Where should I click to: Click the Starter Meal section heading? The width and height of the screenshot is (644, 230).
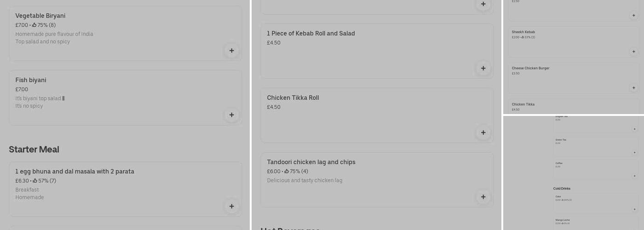pos(34,149)
